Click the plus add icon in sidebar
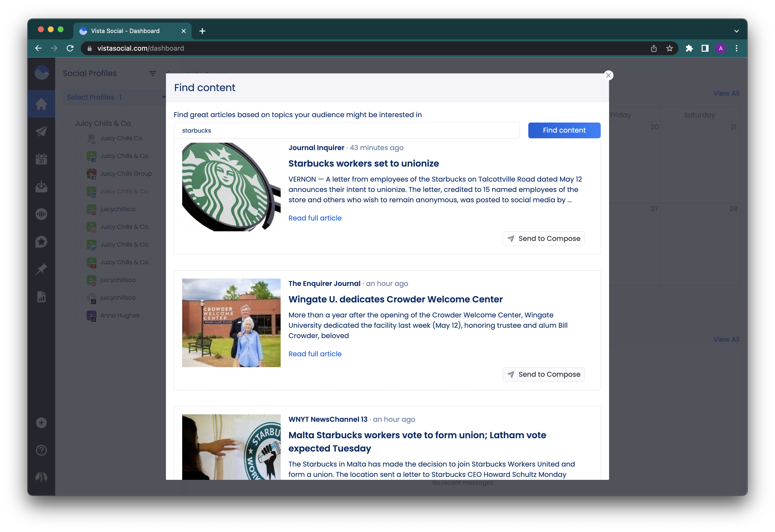Screen dimensions: 775x532 [x=41, y=423]
